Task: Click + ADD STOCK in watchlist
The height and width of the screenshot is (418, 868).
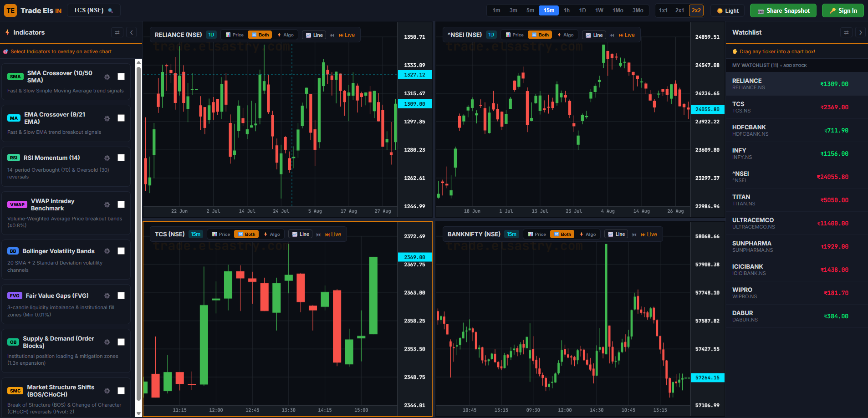Action: click(x=793, y=66)
